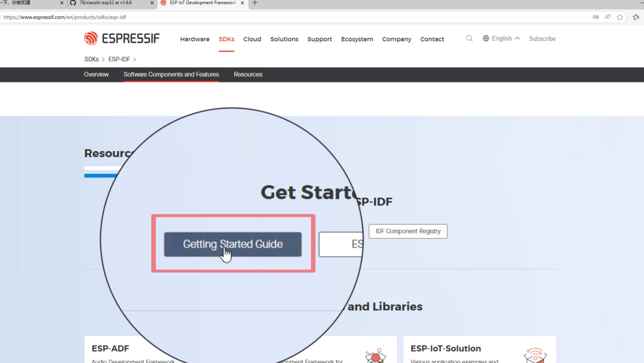Click the Subscribe link
644x363 pixels.
[x=542, y=39]
